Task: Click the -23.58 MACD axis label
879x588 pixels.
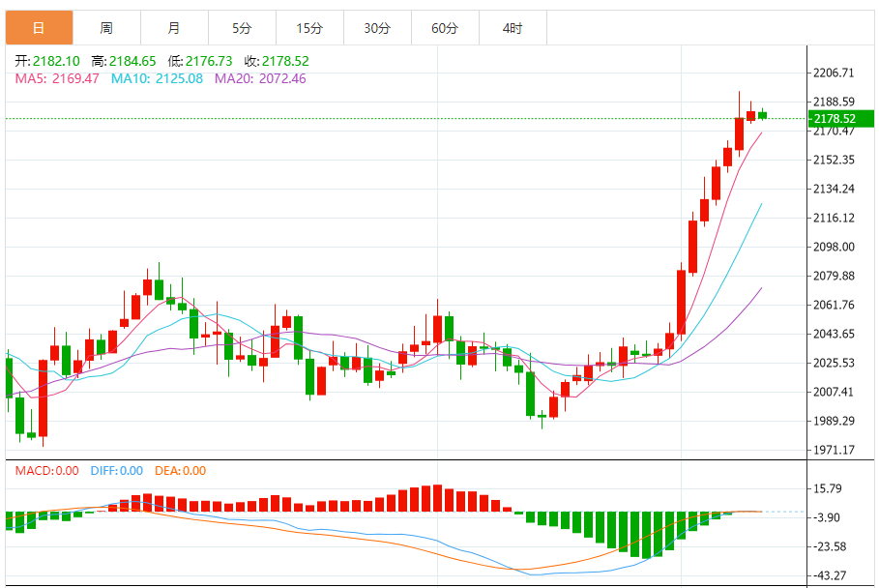Action: (x=830, y=546)
